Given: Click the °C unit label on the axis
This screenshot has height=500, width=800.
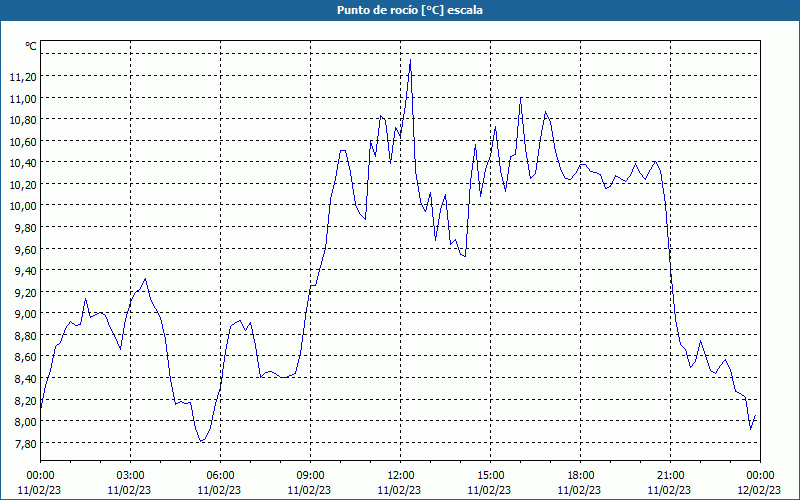Looking at the screenshot, I should pyautogui.click(x=31, y=46).
